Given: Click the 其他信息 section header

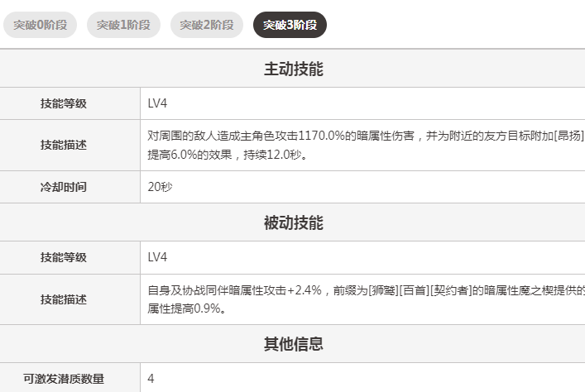Looking at the screenshot, I should pyautogui.click(x=293, y=344).
